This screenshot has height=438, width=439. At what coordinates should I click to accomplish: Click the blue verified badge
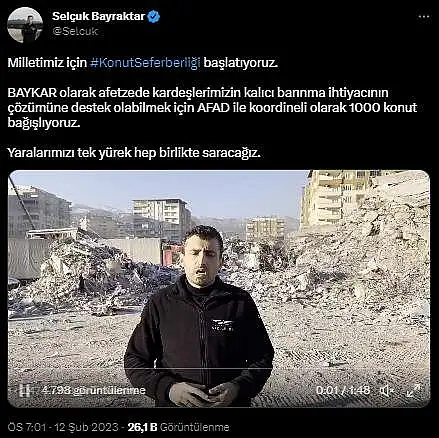click(x=154, y=16)
